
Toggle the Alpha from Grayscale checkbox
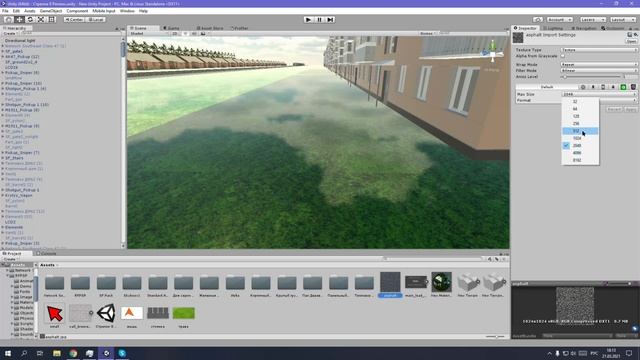[563, 56]
